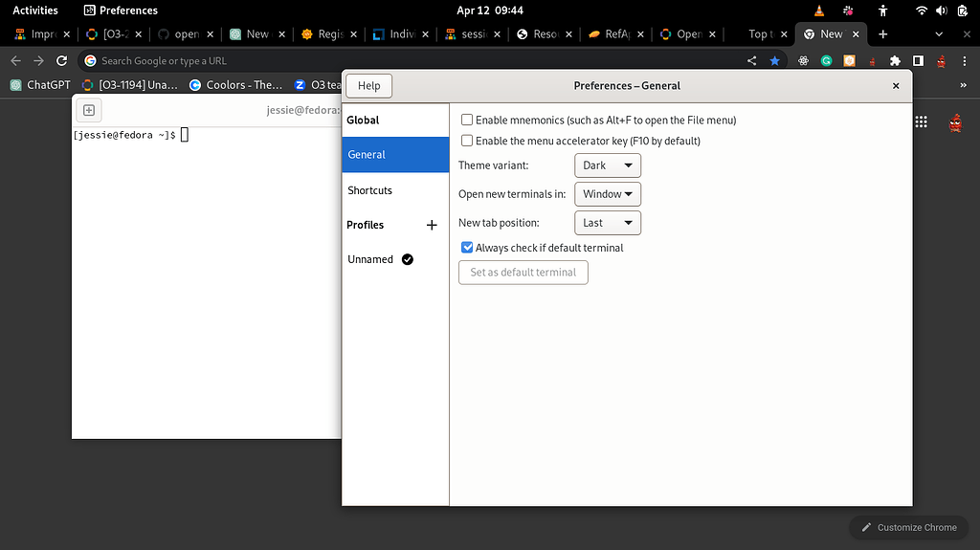This screenshot has height=550, width=980.
Task: Select Shortcuts in the preferences sidebar
Action: [x=370, y=190]
